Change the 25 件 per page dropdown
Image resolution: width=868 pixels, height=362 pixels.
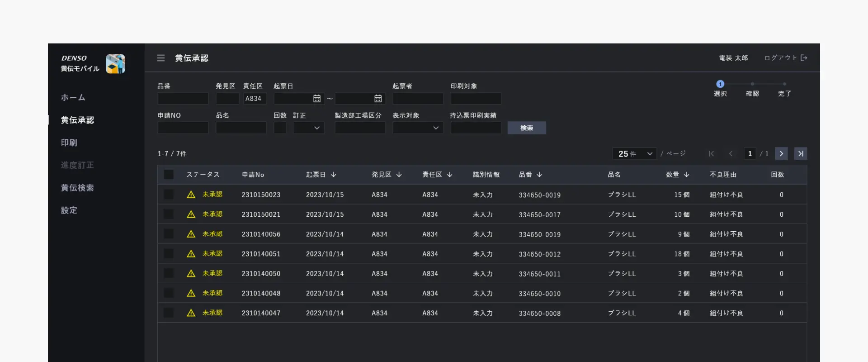(634, 154)
